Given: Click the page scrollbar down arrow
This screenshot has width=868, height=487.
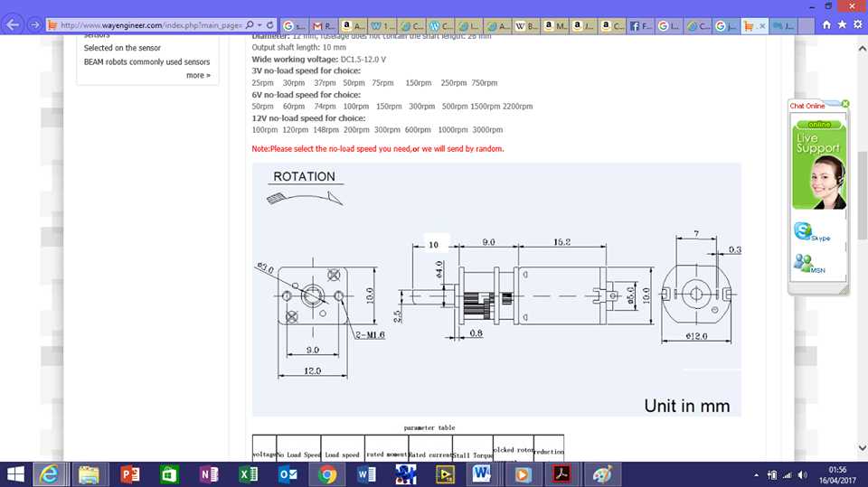Looking at the screenshot, I should tap(862, 448).
